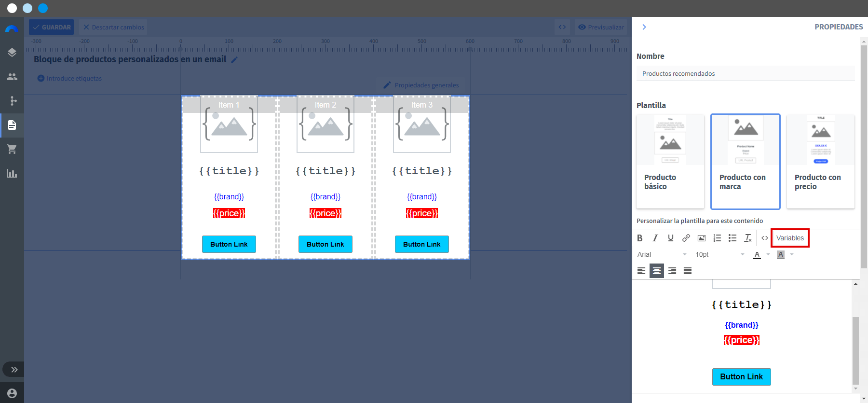The height and width of the screenshot is (403, 868).
Task: Open the Variables menu
Action: (790, 238)
